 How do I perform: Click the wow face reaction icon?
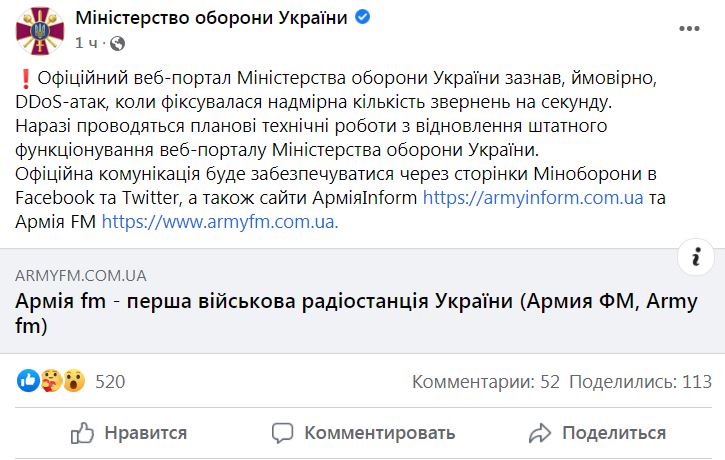74,381
